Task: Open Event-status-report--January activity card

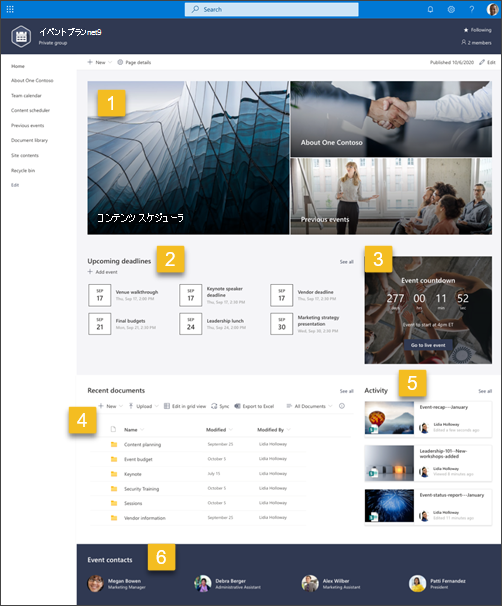Action: click(x=428, y=507)
